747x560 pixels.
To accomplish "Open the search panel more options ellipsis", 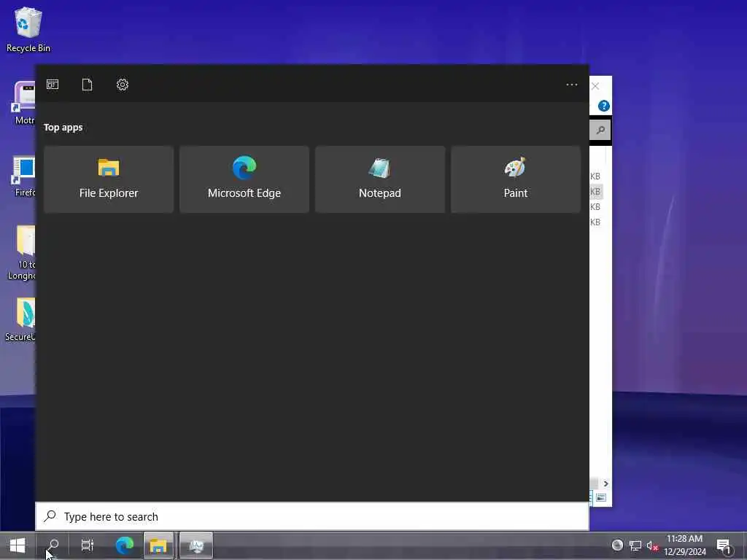I will click(572, 85).
